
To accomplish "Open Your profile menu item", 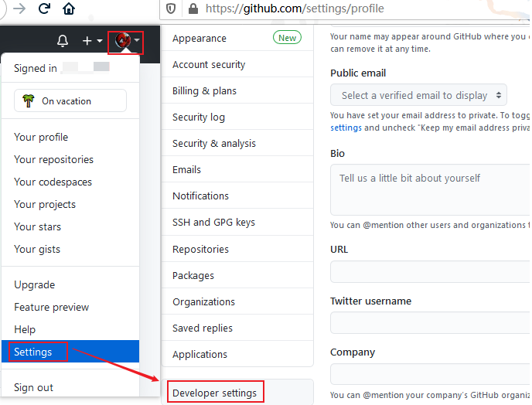I will point(70,137).
